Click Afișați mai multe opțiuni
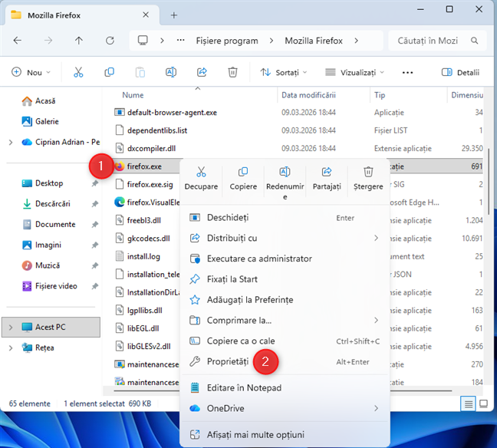497x448 pixels. point(285,434)
